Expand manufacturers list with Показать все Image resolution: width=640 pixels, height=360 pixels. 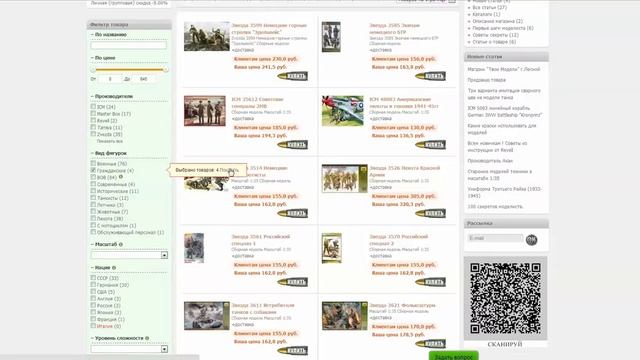tap(110, 141)
